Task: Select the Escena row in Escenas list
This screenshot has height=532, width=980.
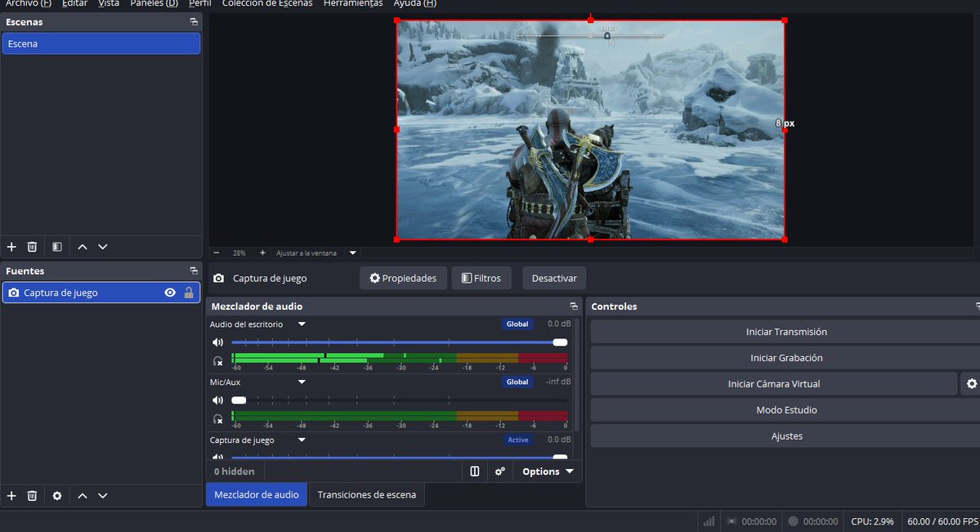Action: [101, 44]
